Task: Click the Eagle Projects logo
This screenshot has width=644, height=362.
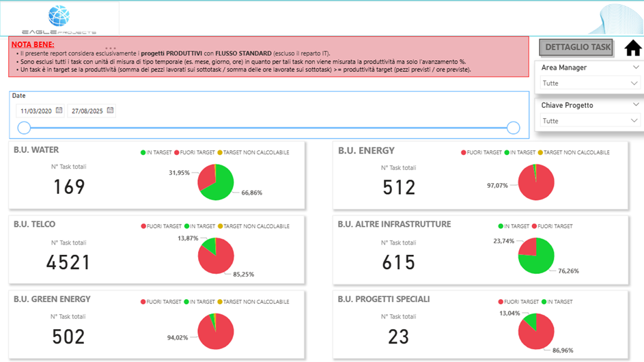Action: pyautogui.click(x=59, y=19)
